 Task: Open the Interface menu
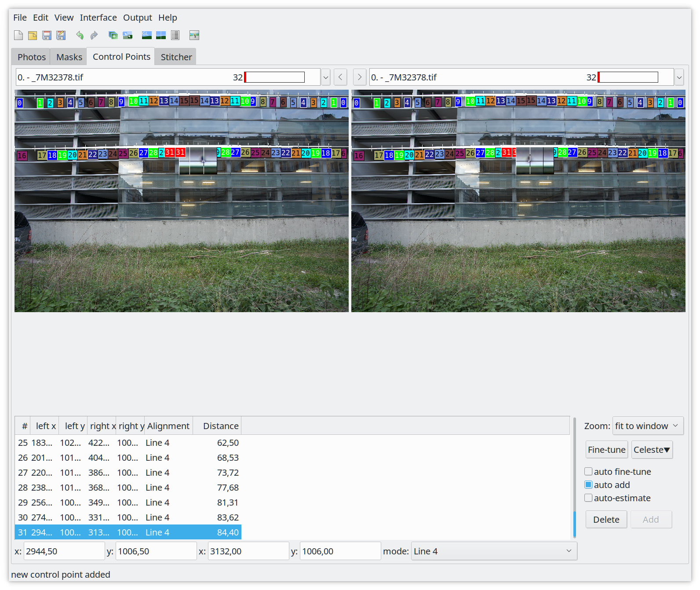(98, 18)
